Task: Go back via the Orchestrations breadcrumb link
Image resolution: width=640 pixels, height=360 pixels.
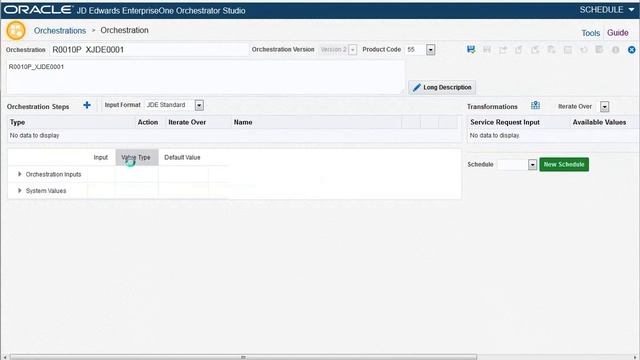Action: pyautogui.click(x=60, y=31)
